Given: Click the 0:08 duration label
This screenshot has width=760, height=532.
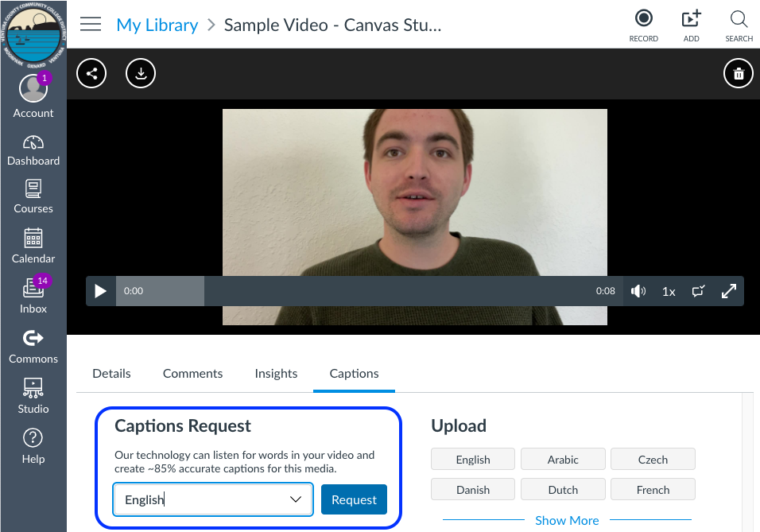Looking at the screenshot, I should tap(606, 291).
